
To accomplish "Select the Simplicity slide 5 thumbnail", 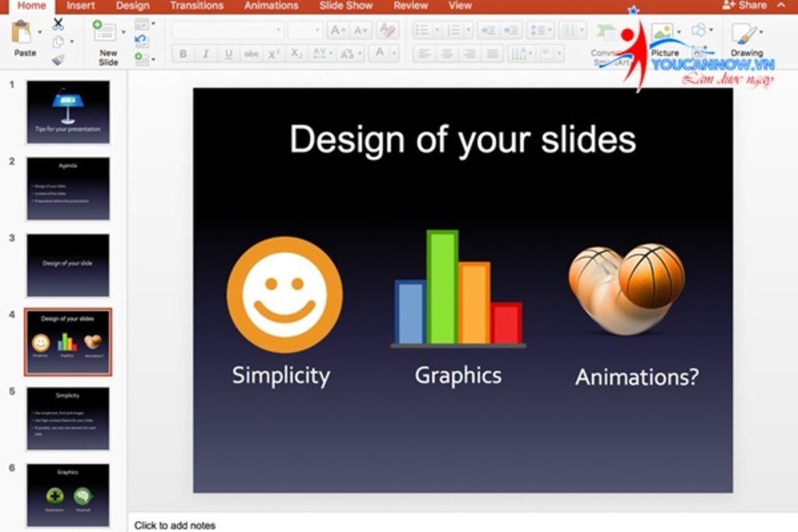I will [x=69, y=418].
